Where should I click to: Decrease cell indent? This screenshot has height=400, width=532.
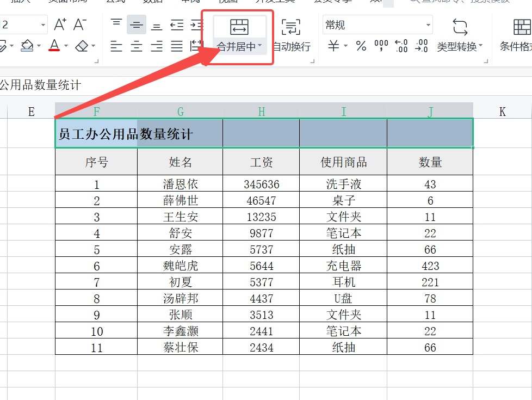pos(177,24)
